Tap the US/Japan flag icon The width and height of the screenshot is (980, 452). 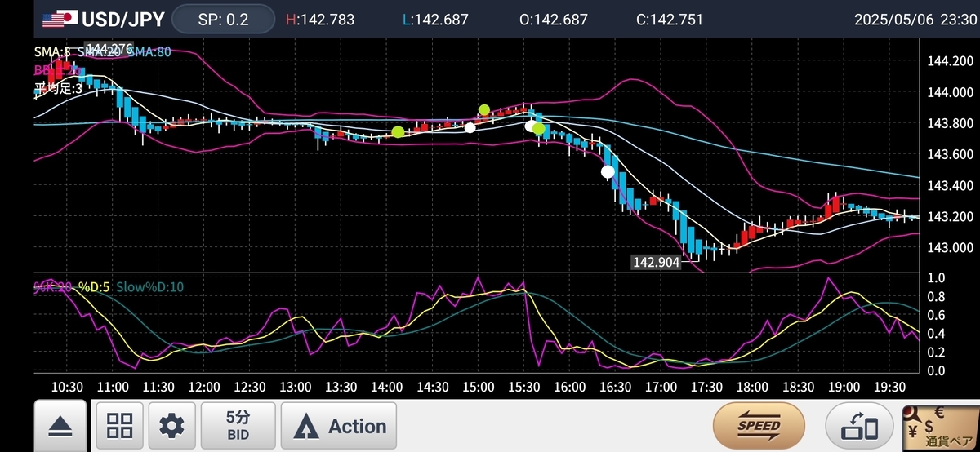pyautogui.click(x=60, y=19)
